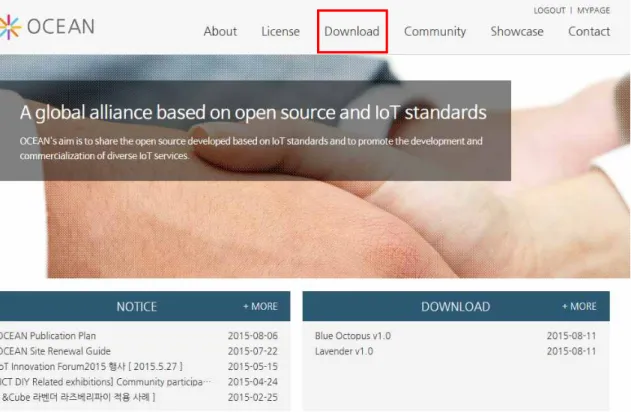Open the License menu item
This screenshot has width=631, height=412.
point(280,31)
